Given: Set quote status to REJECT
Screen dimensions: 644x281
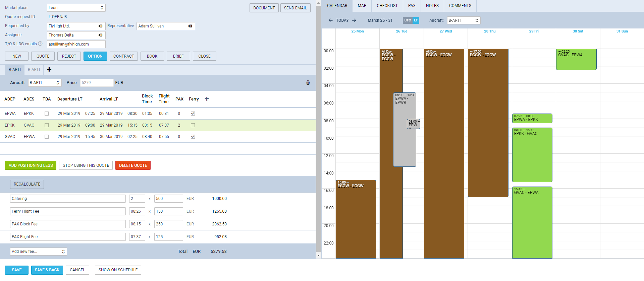Looking at the screenshot, I should click(69, 56).
